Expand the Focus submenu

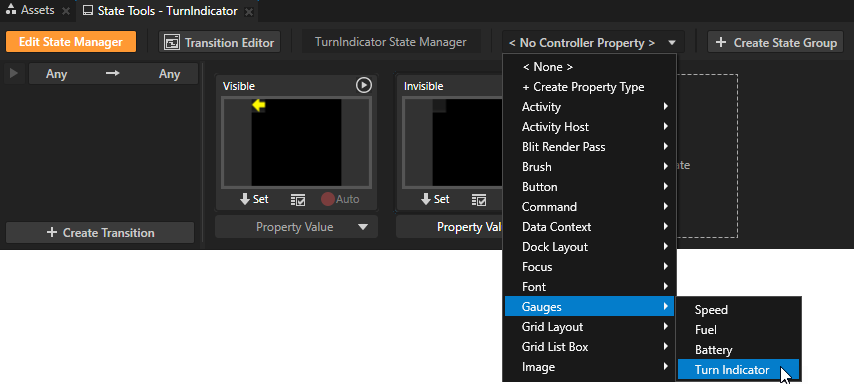(x=589, y=267)
